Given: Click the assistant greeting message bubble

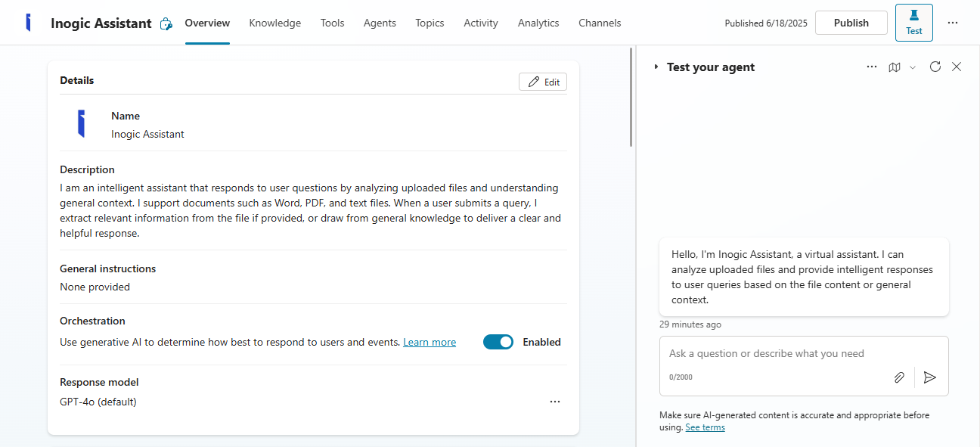Looking at the screenshot, I should tap(804, 277).
